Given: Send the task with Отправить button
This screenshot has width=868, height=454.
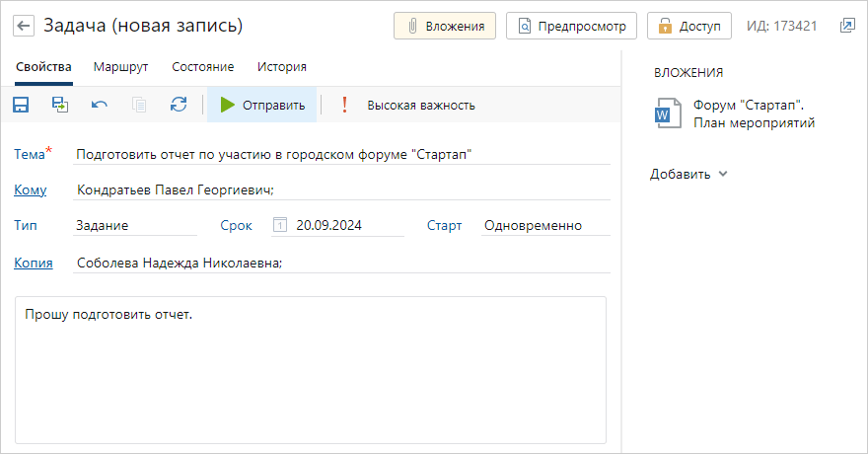Looking at the screenshot, I should (x=261, y=105).
